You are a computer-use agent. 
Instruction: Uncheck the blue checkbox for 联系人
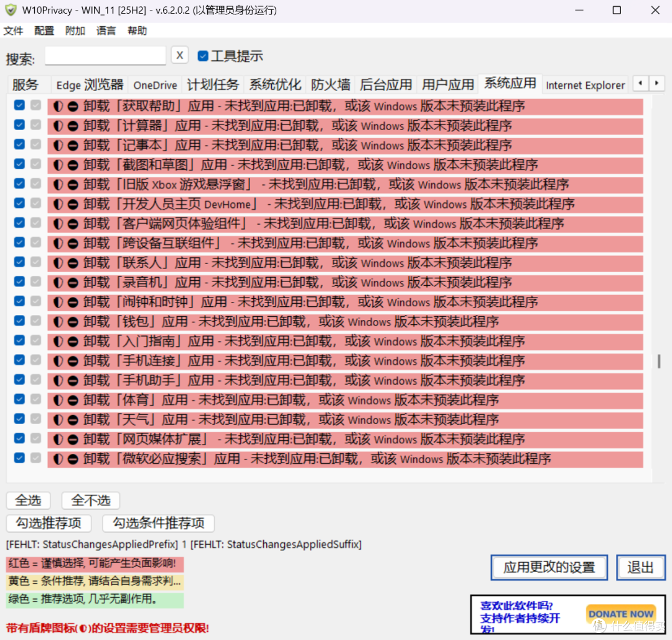point(19,262)
